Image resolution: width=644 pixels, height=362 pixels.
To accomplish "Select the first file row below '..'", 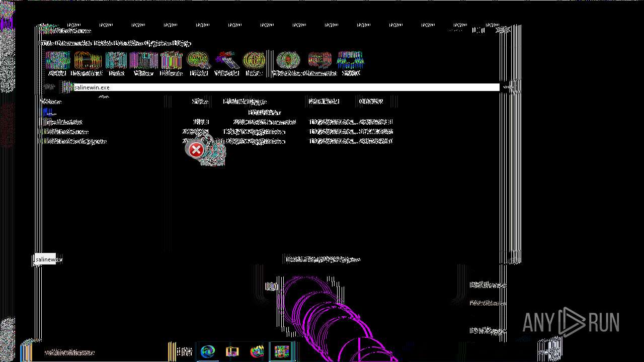I will (216, 122).
